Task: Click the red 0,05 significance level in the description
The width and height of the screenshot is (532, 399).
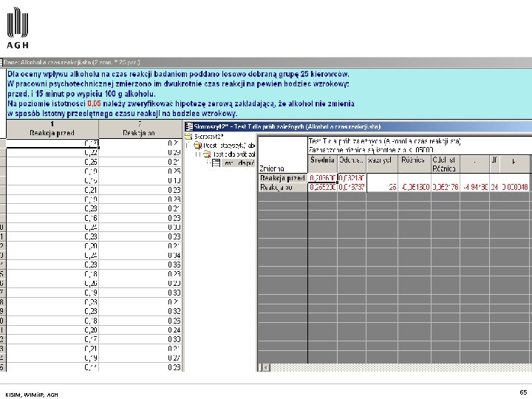Action: (x=94, y=104)
